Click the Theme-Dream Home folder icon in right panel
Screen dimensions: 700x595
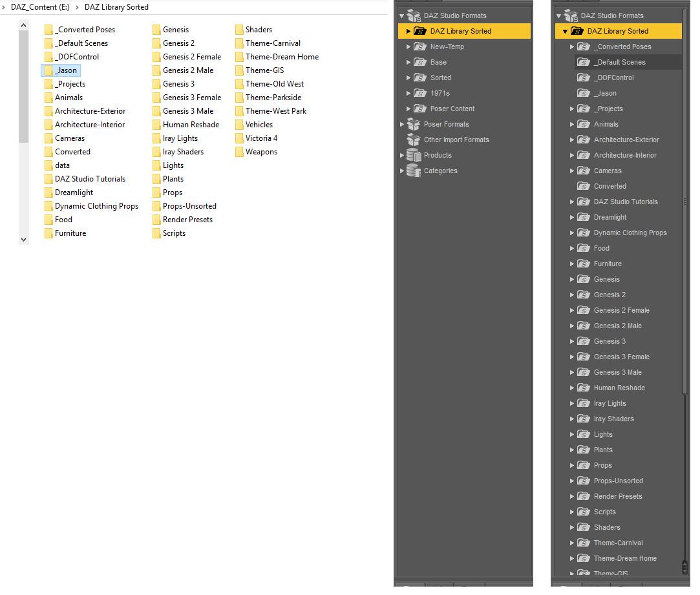(584, 558)
